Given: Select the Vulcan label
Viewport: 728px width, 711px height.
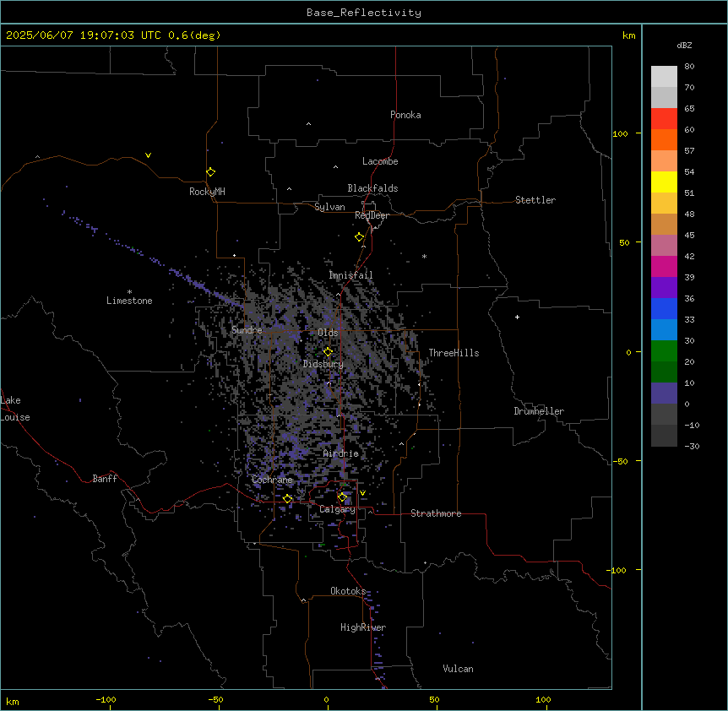Looking at the screenshot, I should [459, 669].
